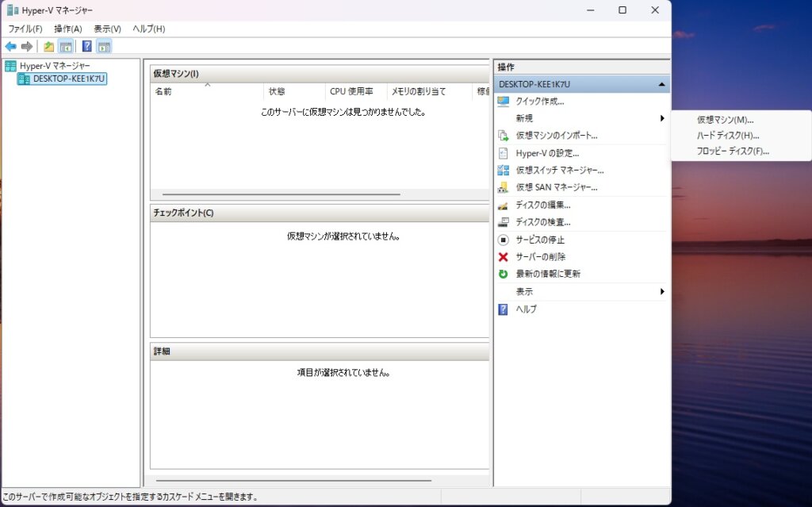Click the 仮想マシンのインポート icon
This screenshot has width=812, height=507.
pyautogui.click(x=503, y=136)
